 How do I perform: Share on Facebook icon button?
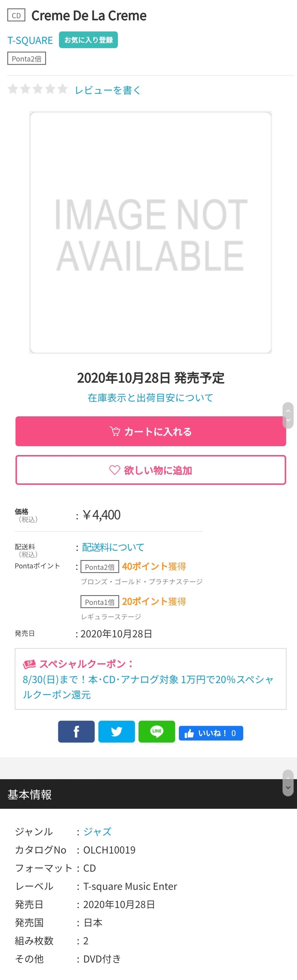click(x=76, y=731)
